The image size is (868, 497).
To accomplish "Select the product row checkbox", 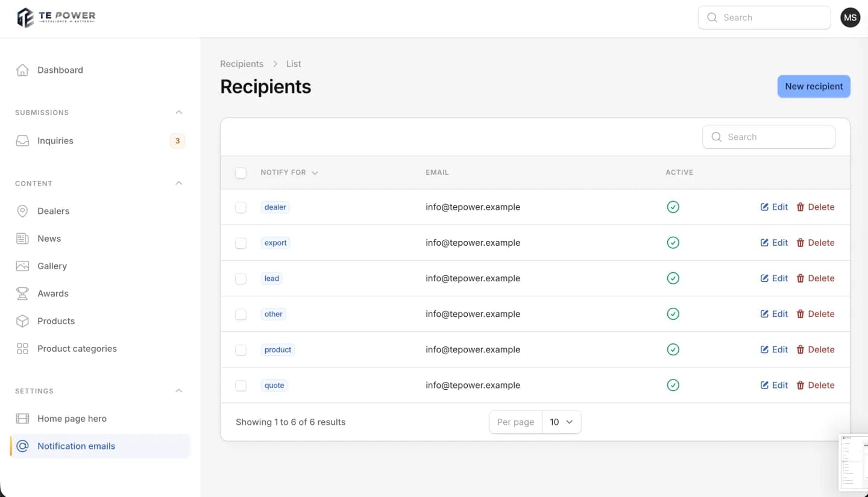I will pyautogui.click(x=241, y=349).
